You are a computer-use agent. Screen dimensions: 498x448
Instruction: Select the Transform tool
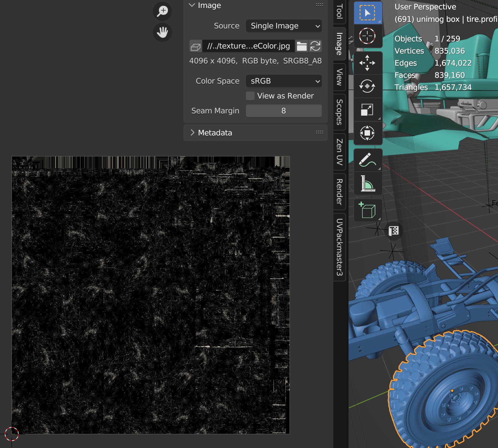coord(368,133)
